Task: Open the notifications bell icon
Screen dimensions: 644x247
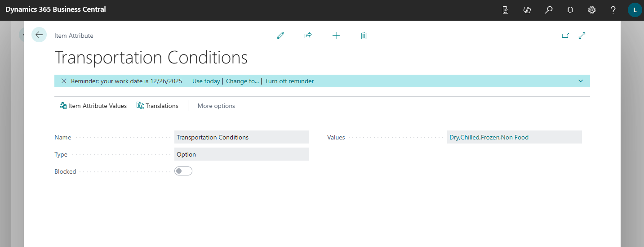Action: (x=570, y=10)
